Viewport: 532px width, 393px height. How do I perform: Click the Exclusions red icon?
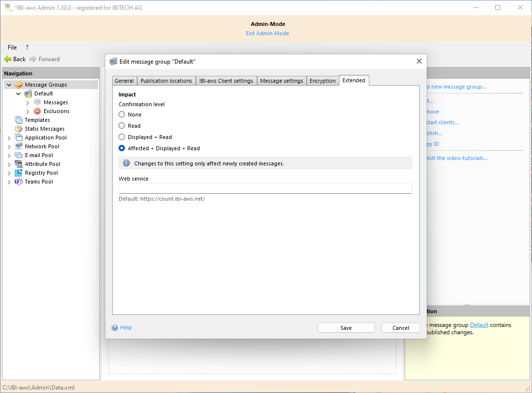coord(37,111)
